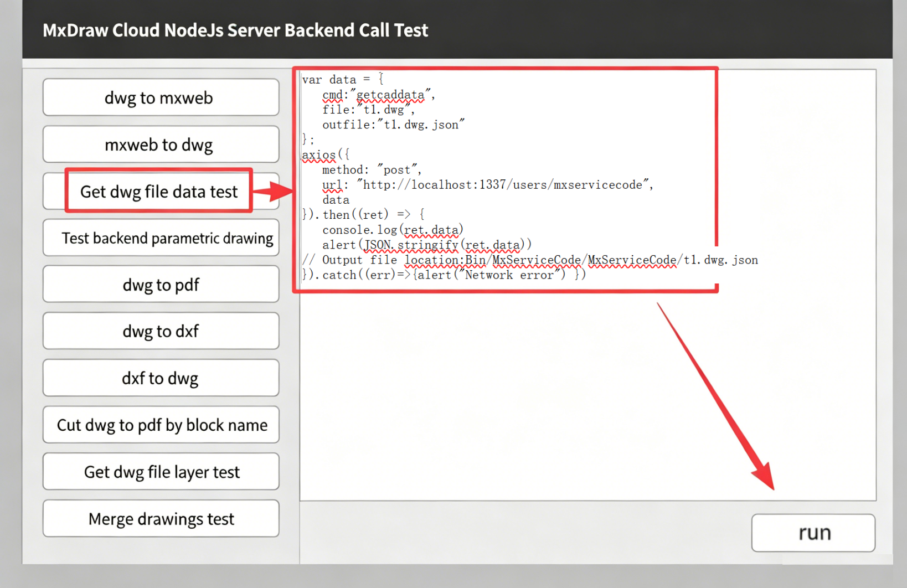Click the MxDraw Cloud NodeJs Server page title
This screenshot has height=588, width=907.
tap(235, 30)
